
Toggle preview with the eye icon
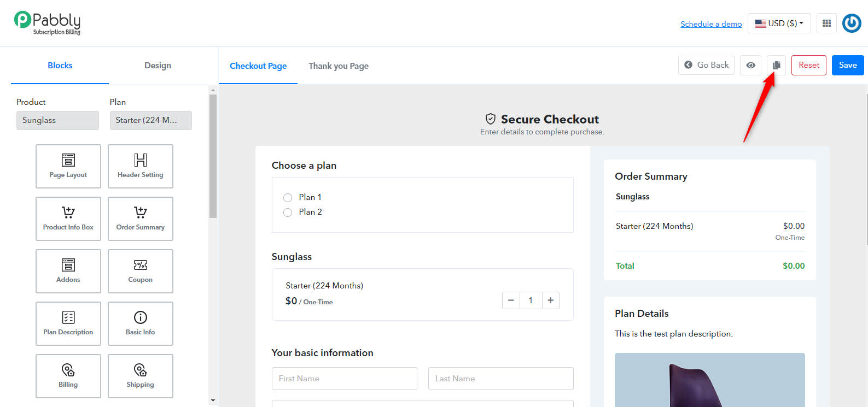click(x=751, y=65)
